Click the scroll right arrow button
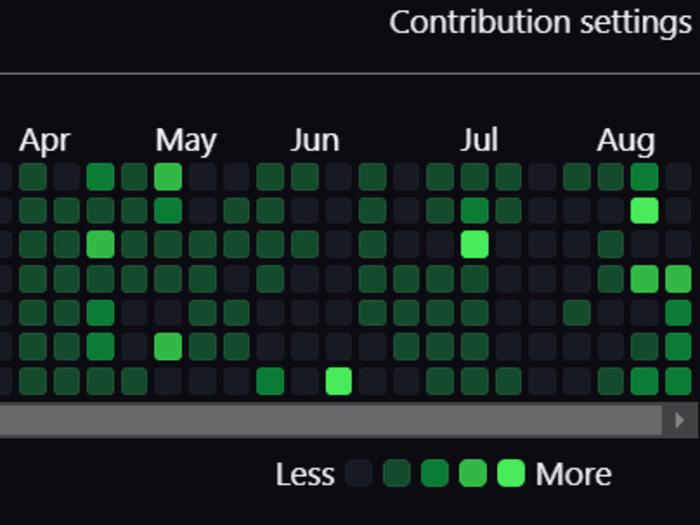 point(680,420)
